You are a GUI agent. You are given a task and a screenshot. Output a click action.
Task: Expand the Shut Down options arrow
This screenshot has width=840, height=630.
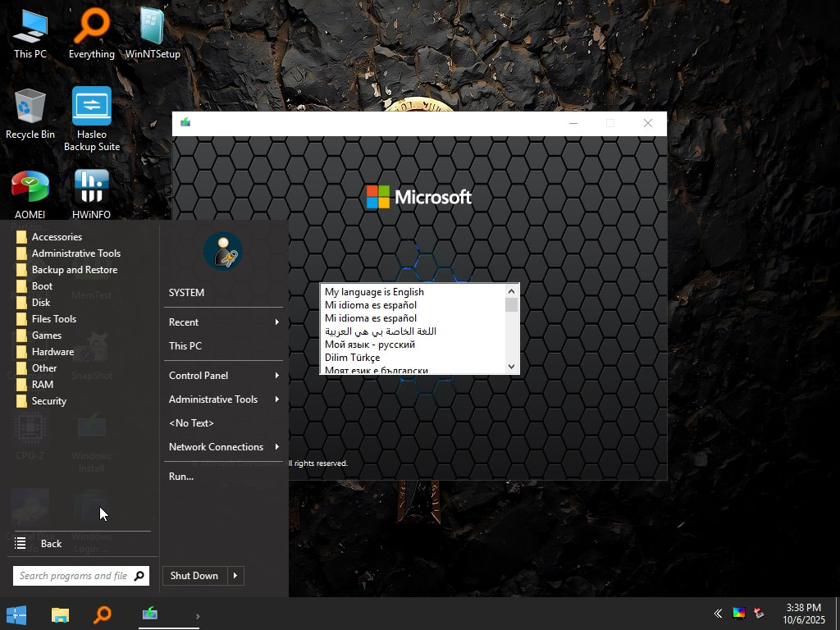pyautogui.click(x=237, y=575)
